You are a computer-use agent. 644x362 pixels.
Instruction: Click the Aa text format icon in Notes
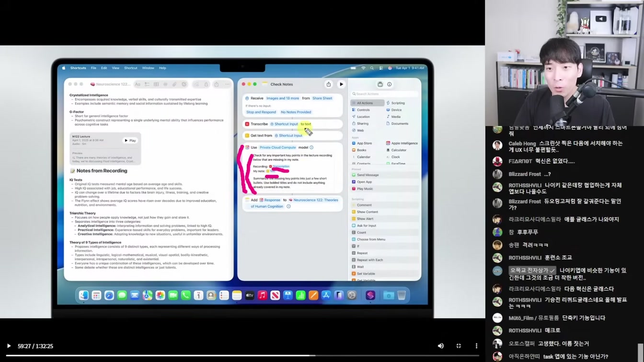click(x=138, y=84)
